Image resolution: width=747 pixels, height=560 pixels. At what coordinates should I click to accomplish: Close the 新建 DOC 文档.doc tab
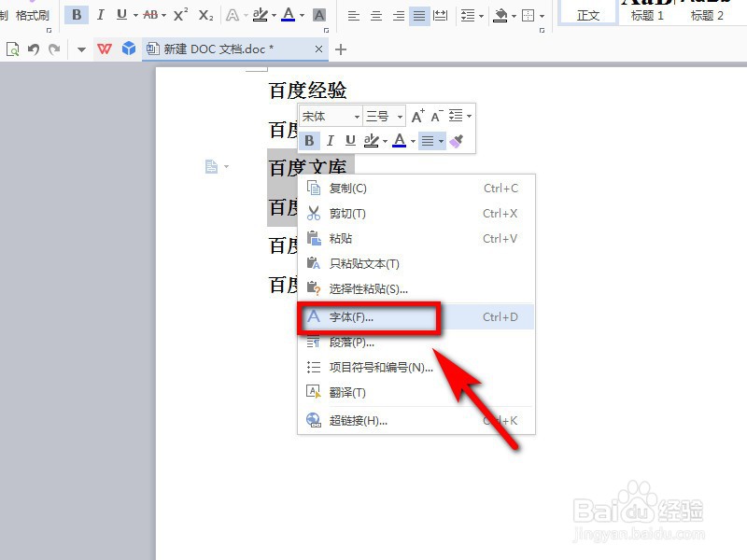(x=318, y=49)
